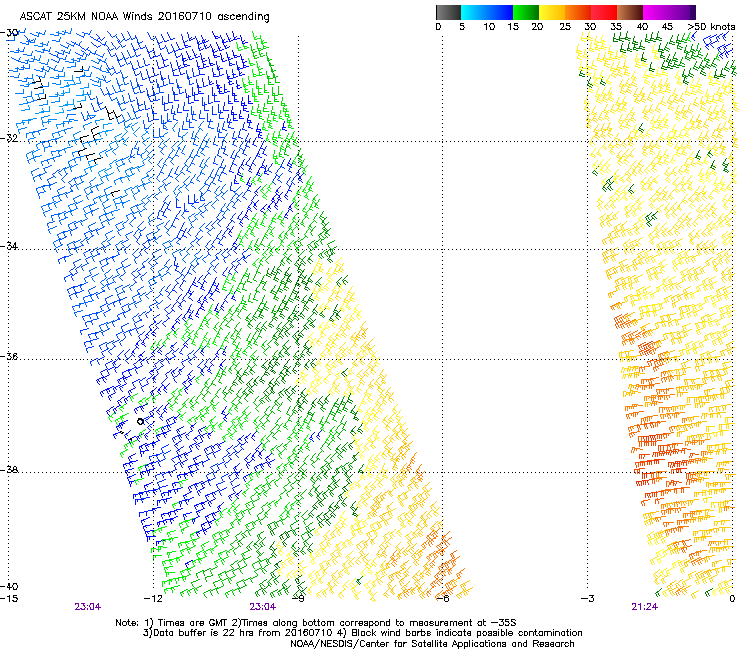The width and height of the screenshot is (740, 650).
Task: Click the ASCAT 25KM NOAA Winds title
Action: pos(144,17)
